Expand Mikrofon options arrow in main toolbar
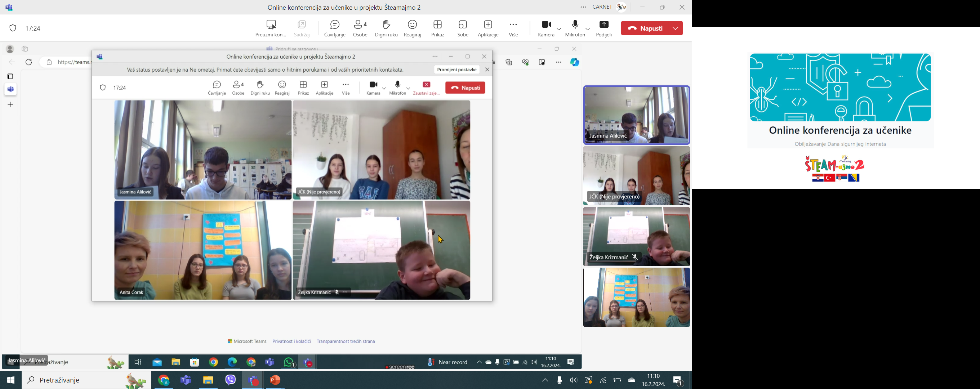The image size is (980, 389). [588, 29]
